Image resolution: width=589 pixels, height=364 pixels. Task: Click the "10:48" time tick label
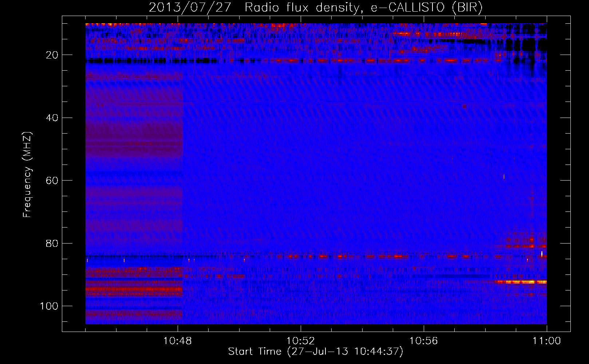[x=178, y=341]
